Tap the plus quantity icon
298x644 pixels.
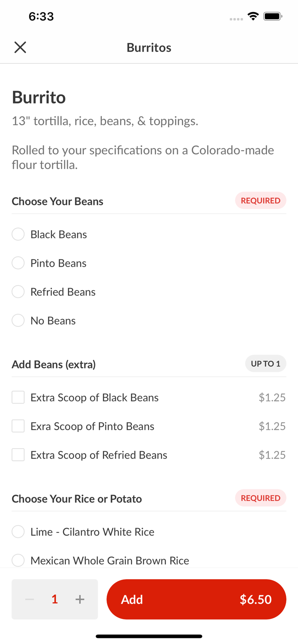tap(80, 599)
